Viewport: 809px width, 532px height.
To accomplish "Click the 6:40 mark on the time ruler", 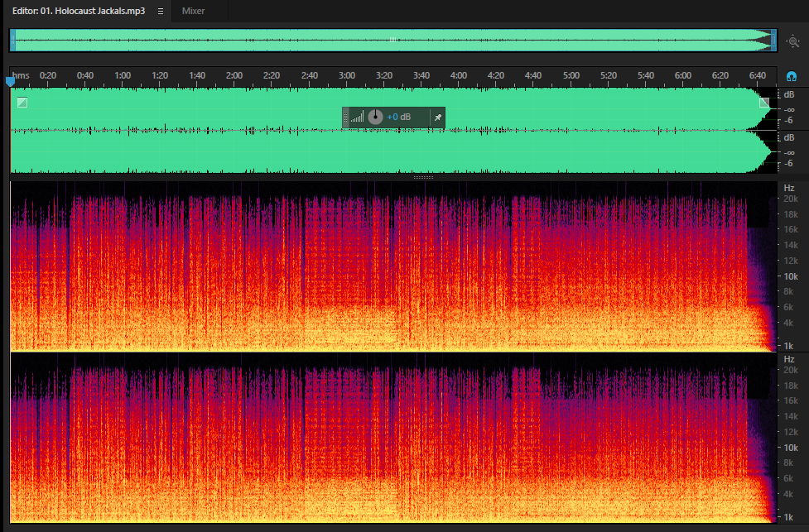I will point(757,75).
